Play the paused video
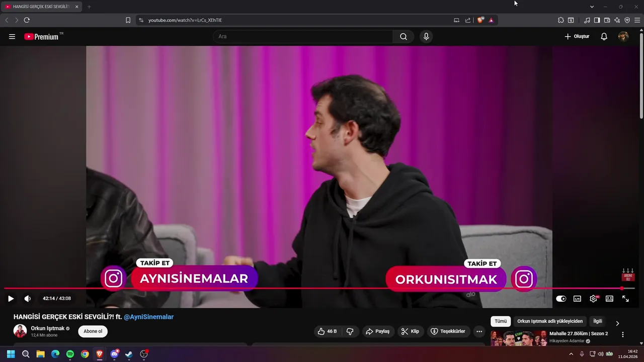 [x=11, y=299]
